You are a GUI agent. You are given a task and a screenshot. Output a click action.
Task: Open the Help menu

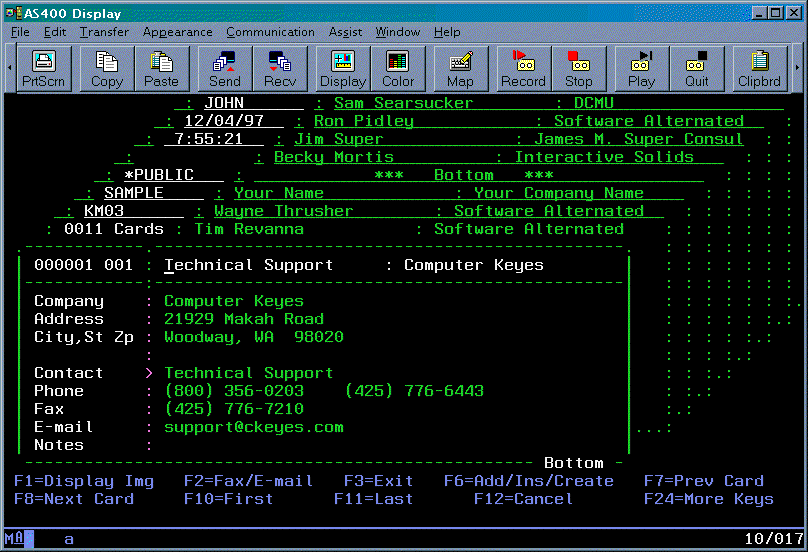[x=447, y=32]
